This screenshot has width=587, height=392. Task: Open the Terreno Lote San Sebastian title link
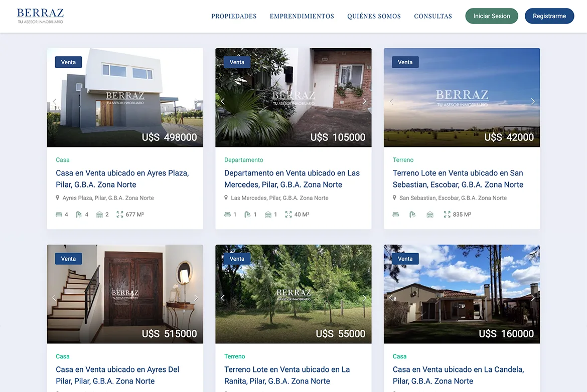coord(458,179)
